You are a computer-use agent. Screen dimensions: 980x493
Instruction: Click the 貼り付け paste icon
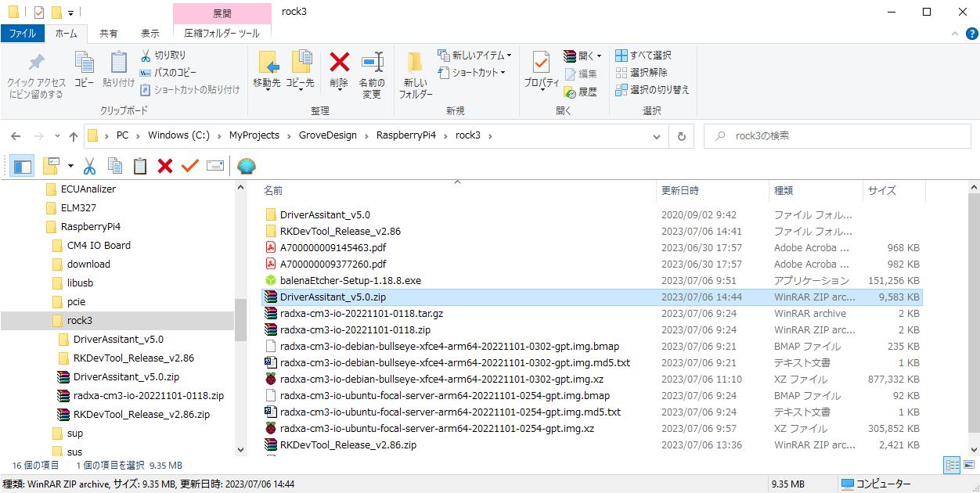118,63
